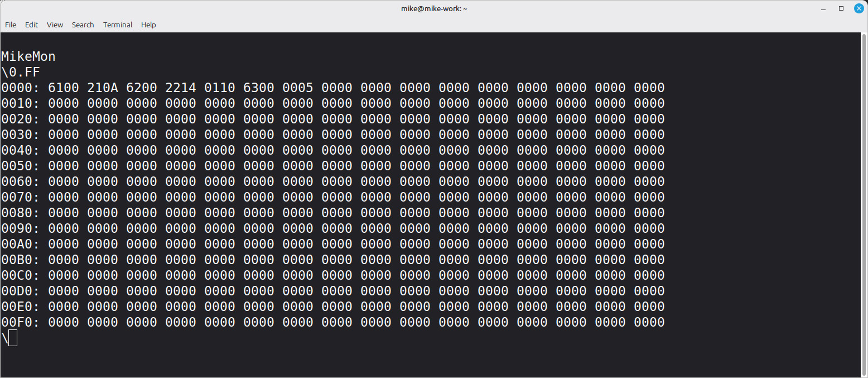
Task: Click the value 6300
Action: (259, 88)
